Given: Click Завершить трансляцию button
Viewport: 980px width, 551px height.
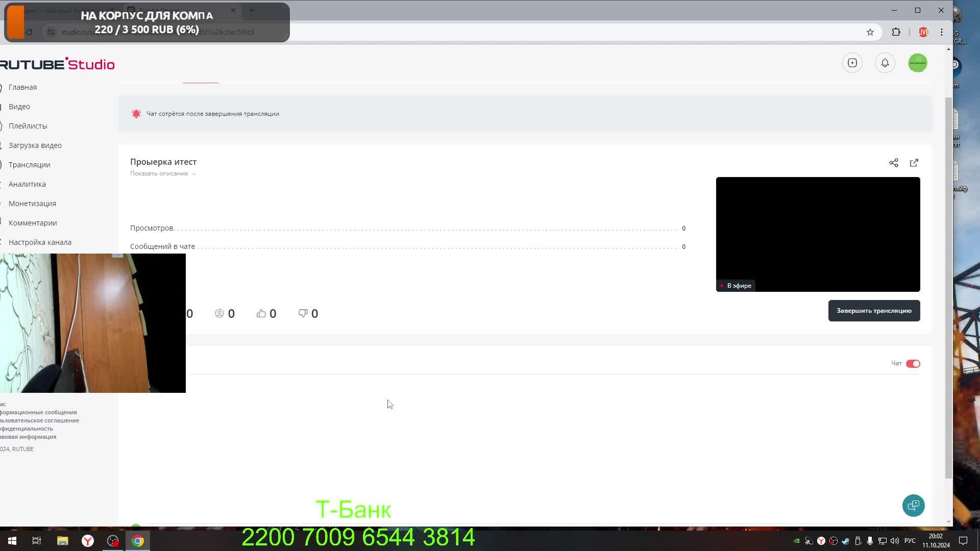Looking at the screenshot, I should tap(874, 311).
